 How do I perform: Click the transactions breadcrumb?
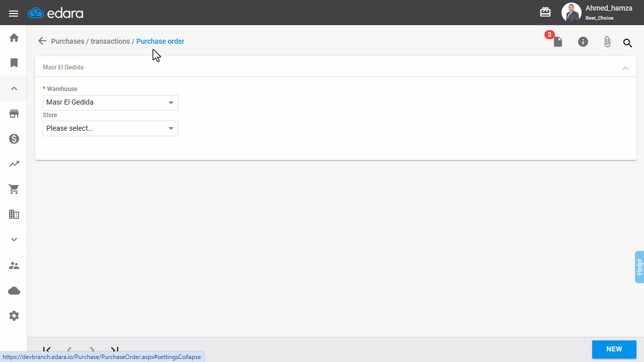(x=110, y=41)
